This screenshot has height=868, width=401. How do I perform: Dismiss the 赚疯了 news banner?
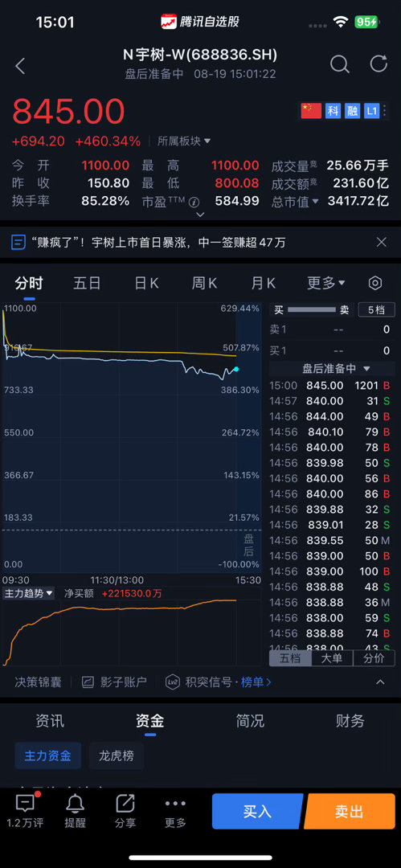pos(382,242)
